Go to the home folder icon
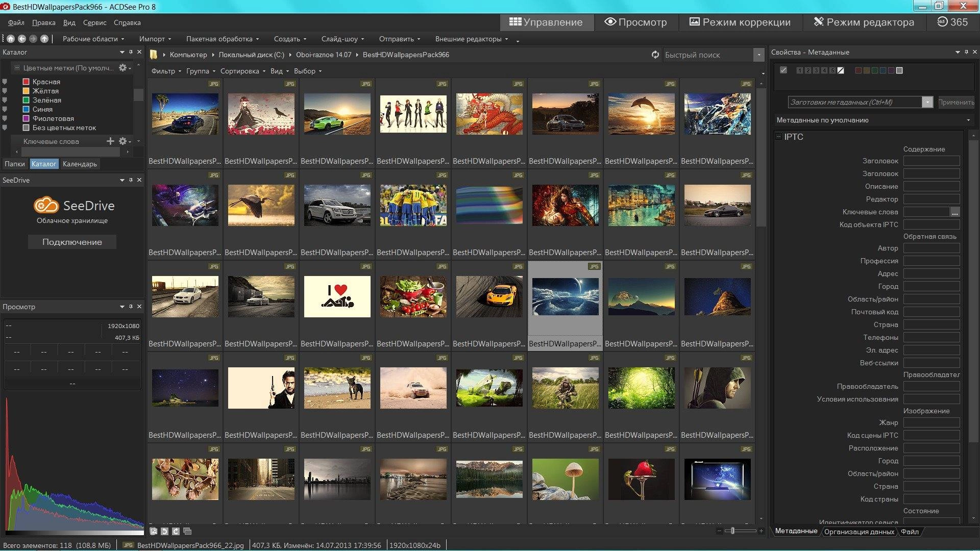Image resolution: width=980 pixels, height=551 pixels. (x=11, y=39)
